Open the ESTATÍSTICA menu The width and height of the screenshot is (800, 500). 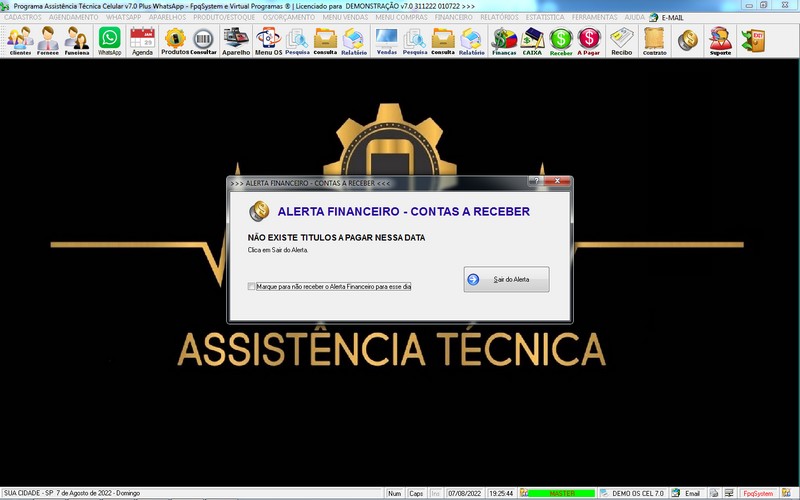(545, 17)
